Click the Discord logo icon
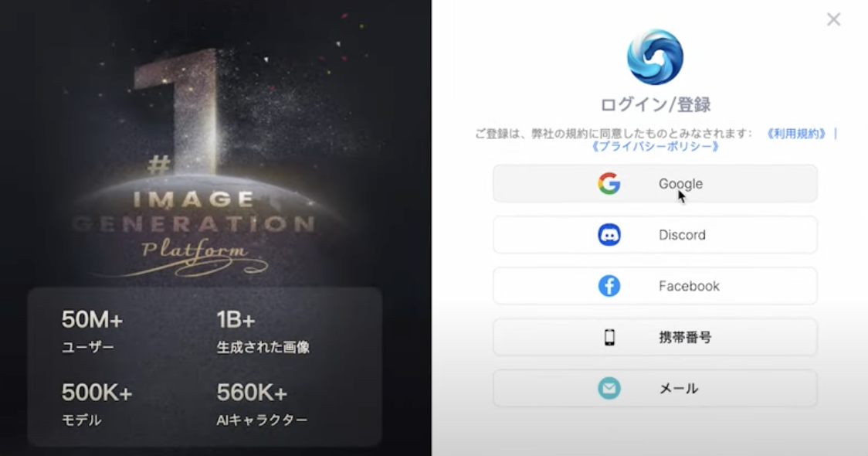Image resolution: width=868 pixels, height=456 pixels. (x=609, y=235)
